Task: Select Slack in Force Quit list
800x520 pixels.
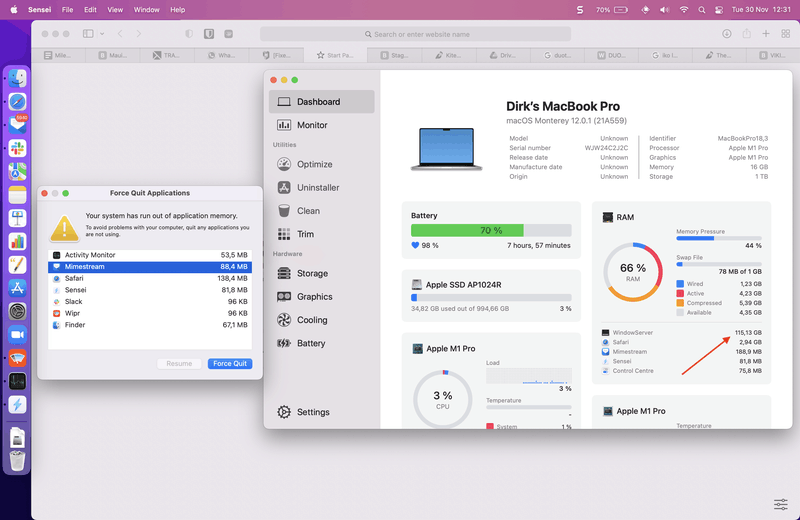Action: tap(150, 302)
